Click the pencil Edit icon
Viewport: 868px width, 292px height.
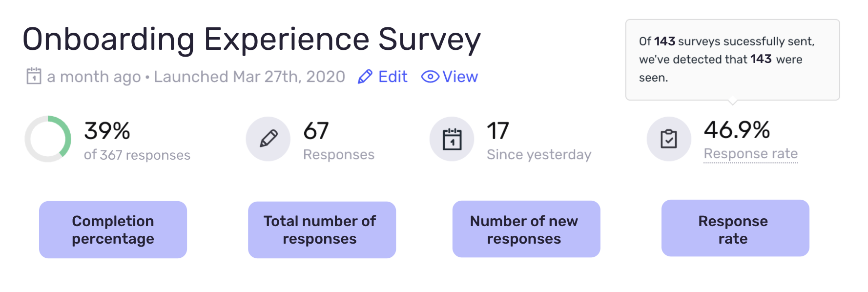pos(365,77)
